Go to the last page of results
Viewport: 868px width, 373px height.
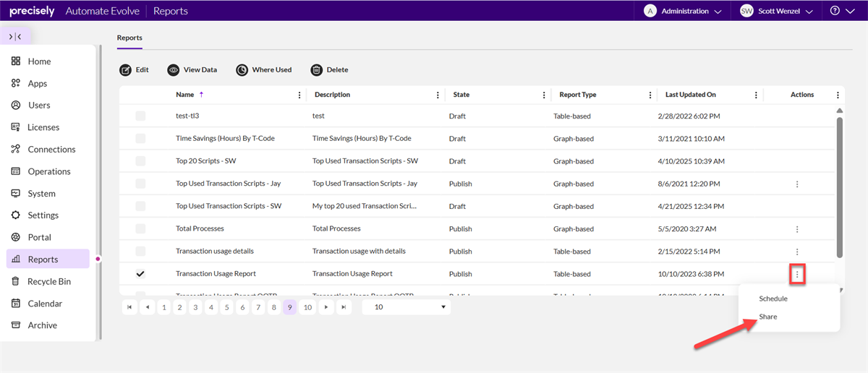click(344, 307)
